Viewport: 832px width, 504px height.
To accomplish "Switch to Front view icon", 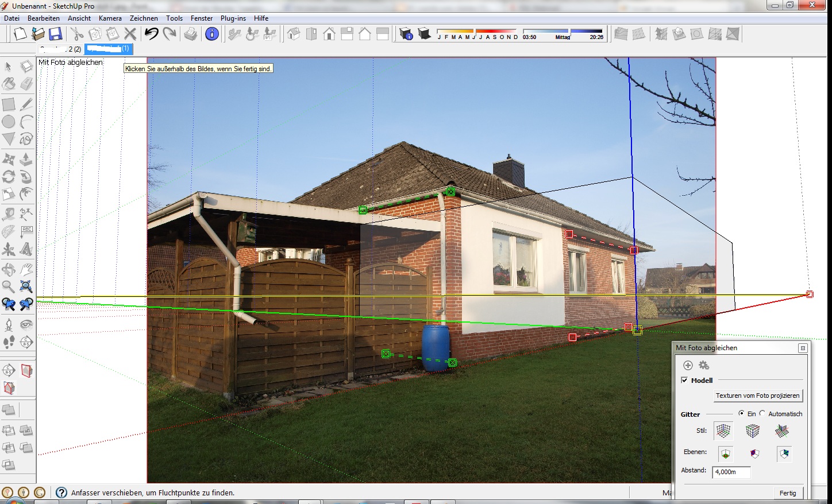I will coord(329,34).
